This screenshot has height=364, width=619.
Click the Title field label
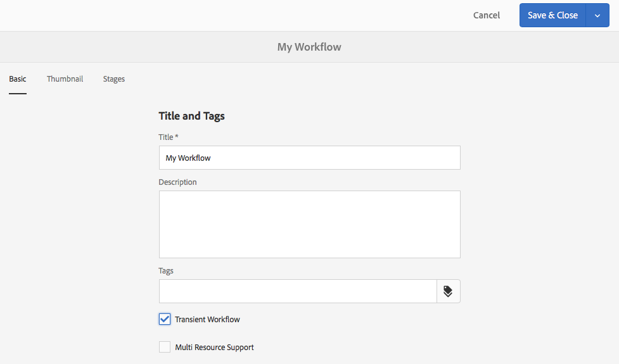pos(166,137)
